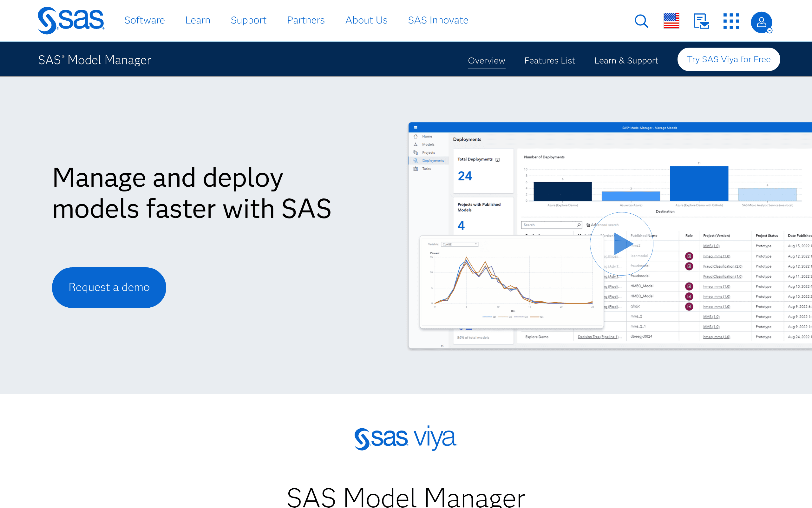The image size is (812, 508).
Task: Open the contact form icon
Action: (701, 21)
